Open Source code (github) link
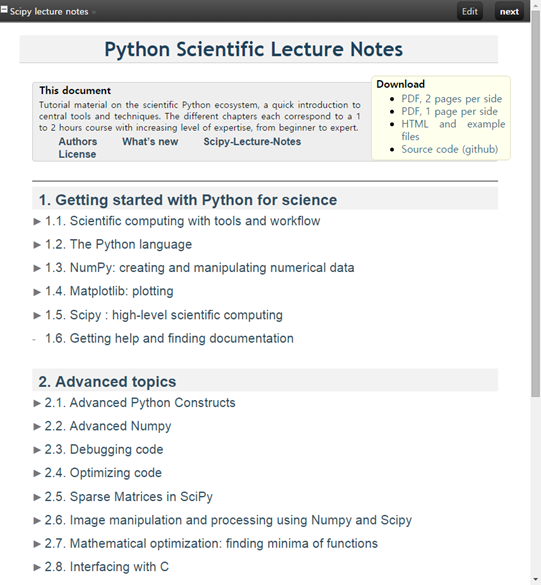This screenshot has height=585, width=541. click(x=450, y=149)
